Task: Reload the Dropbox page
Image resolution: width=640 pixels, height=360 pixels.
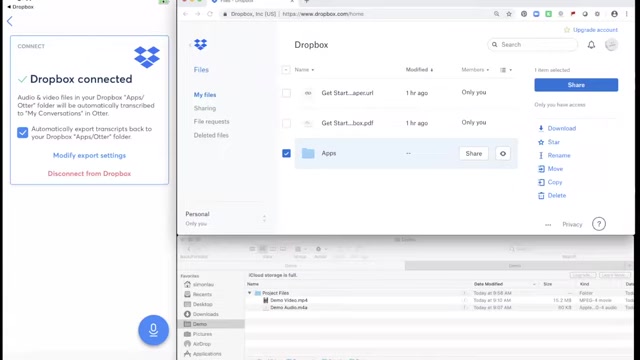Action: [x=210, y=14]
